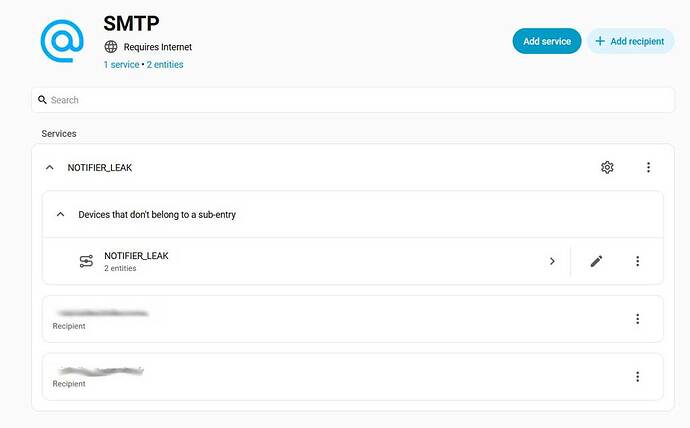
Task: Select the second blurred Recipient entry
Action: (352, 377)
